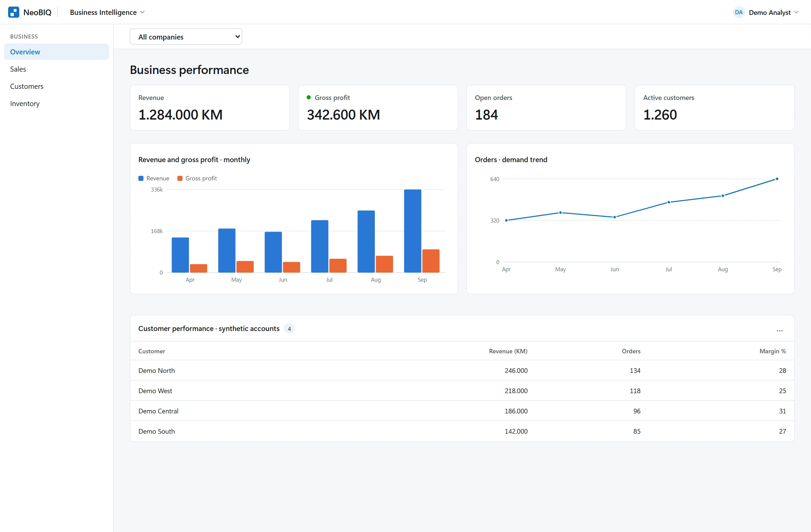Sort by the Margin % column header
The image size is (811, 532).
tap(772, 351)
